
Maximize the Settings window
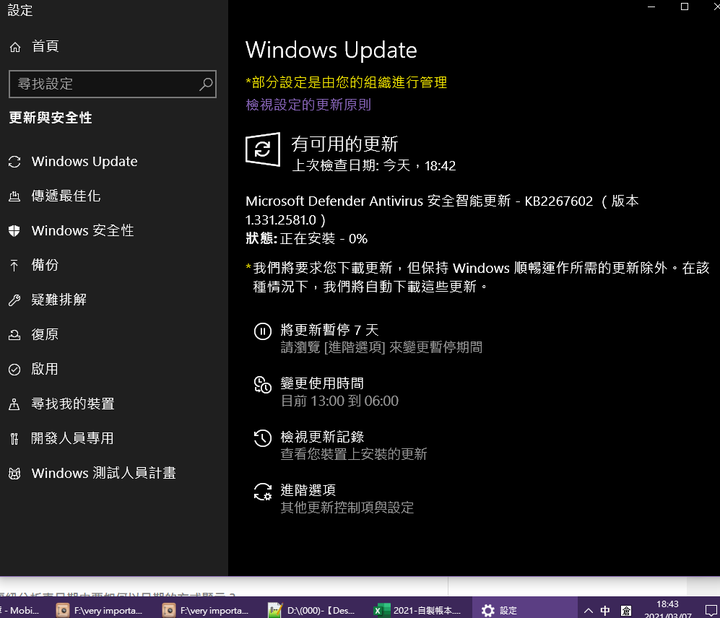(x=684, y=6)
